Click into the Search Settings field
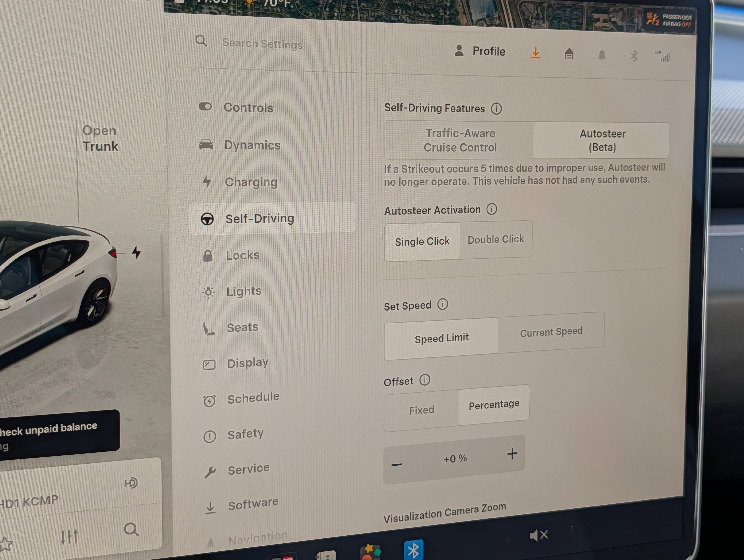 click(262, 44)
